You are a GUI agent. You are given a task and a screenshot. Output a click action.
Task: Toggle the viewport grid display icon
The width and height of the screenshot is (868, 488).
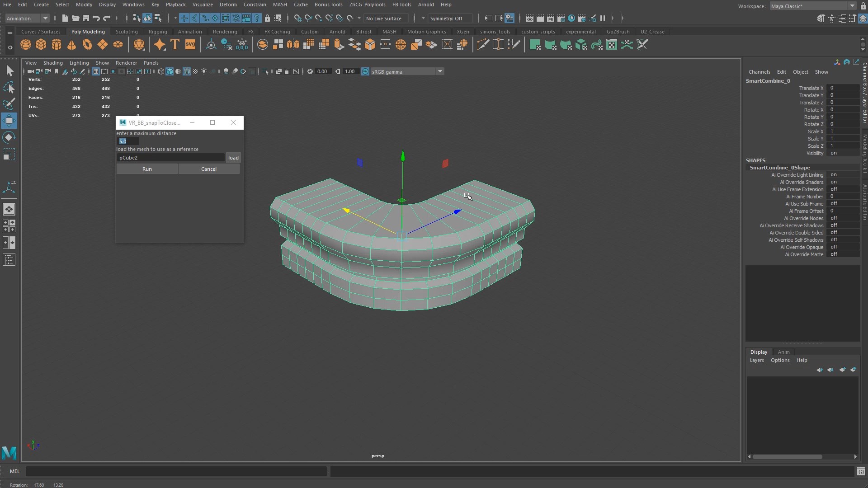click(96, 71)
